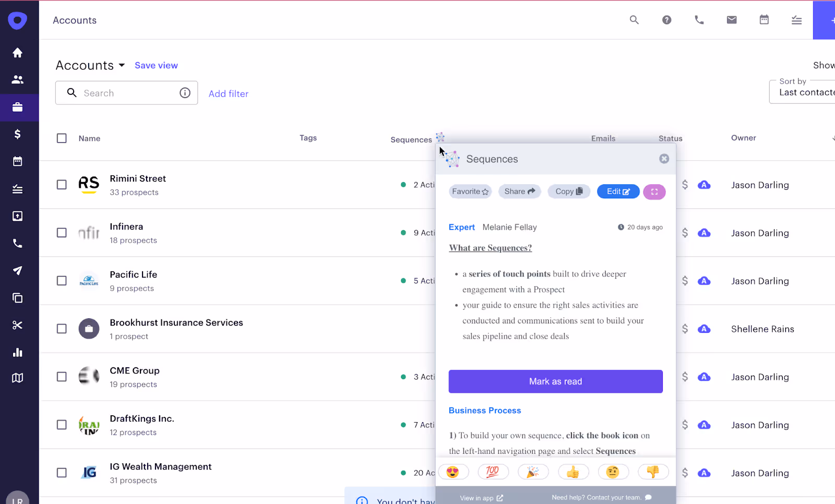
Task: Open Tasks checklist icon in left sidebar
Action: coord(17,189)
